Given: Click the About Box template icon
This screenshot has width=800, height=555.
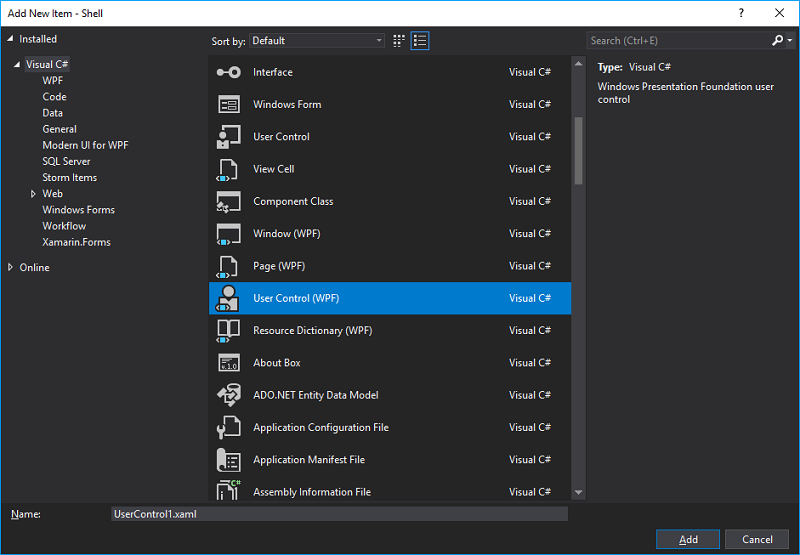Looking at the screenshot, I should 229,363.
